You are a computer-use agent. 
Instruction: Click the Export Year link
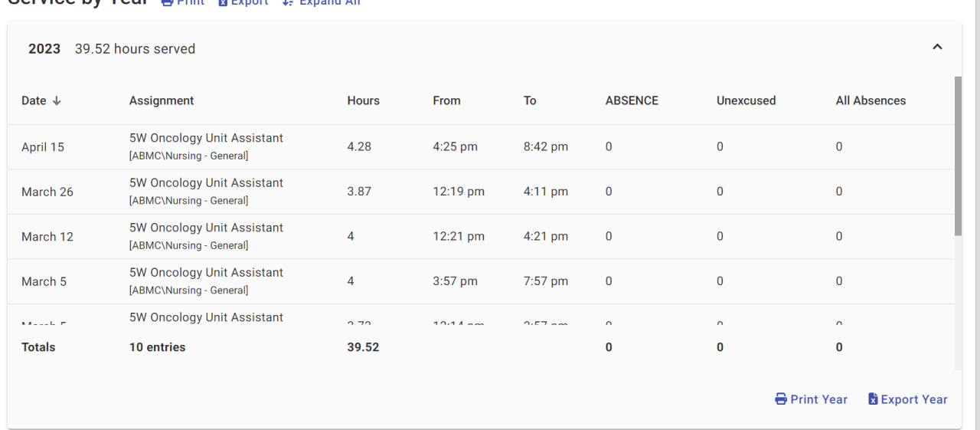click(x=914, y=399)
